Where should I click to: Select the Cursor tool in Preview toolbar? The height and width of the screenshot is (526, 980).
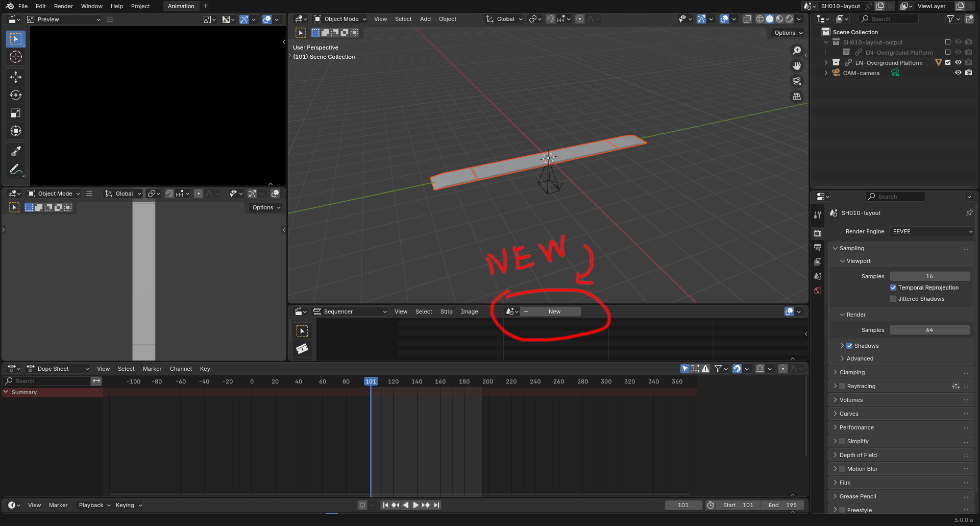[16, 57]
